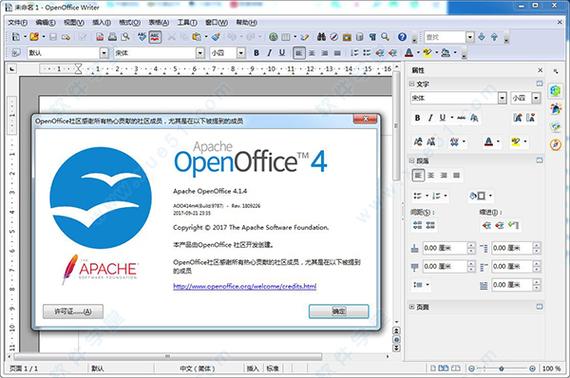Click the Open file folder icon
570x378 pixels.
tap(34, 37)
